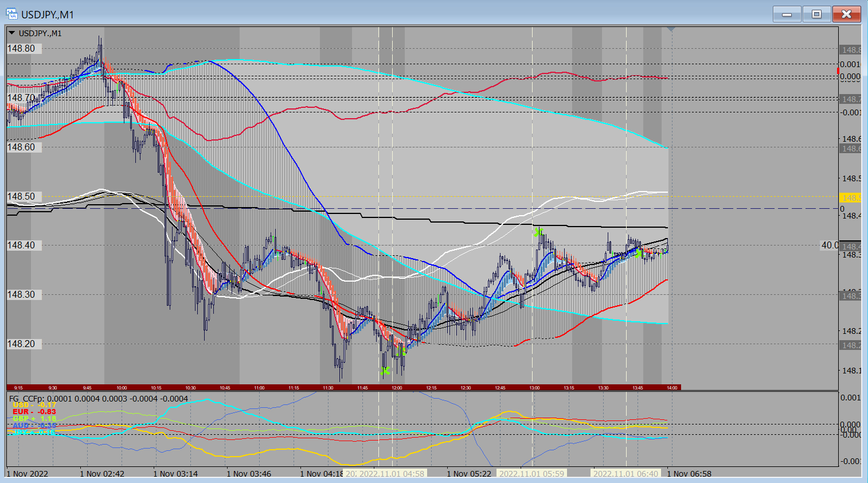Click the green X marker below 11:45 low
Viewport: 868px width, 483px height.
pyautogui.click(x=385, y=371)
